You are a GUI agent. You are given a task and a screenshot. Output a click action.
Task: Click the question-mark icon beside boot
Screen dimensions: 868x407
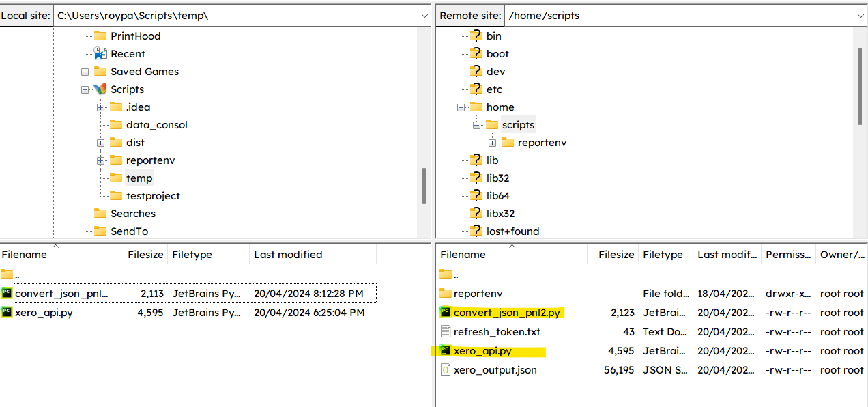point(476,54)
